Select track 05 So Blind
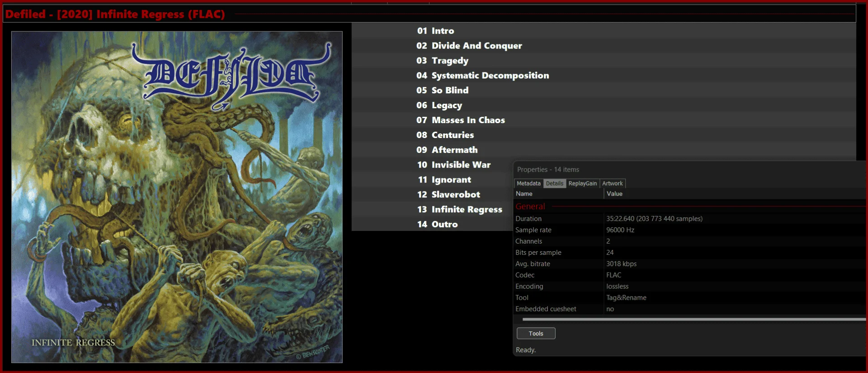Screen dimensions: 868x373 604,91
